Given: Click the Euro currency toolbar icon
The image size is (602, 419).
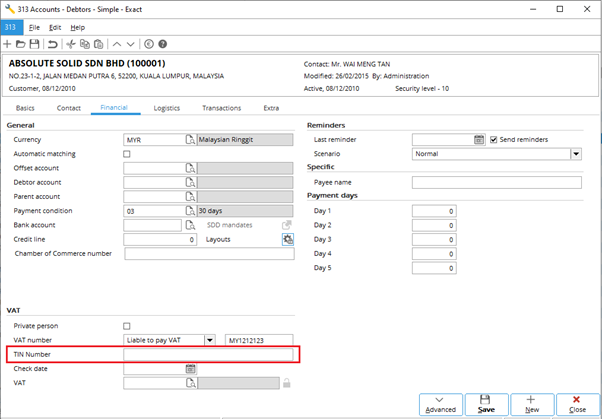Looking at the screenshot, I should tap(149, 44).
